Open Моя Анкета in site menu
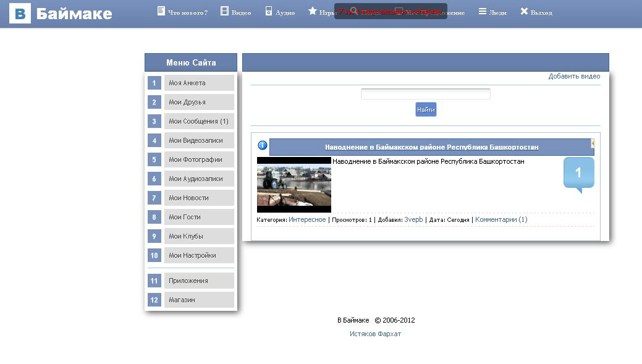Screen dimensions: 642x364 pos(199,83)
